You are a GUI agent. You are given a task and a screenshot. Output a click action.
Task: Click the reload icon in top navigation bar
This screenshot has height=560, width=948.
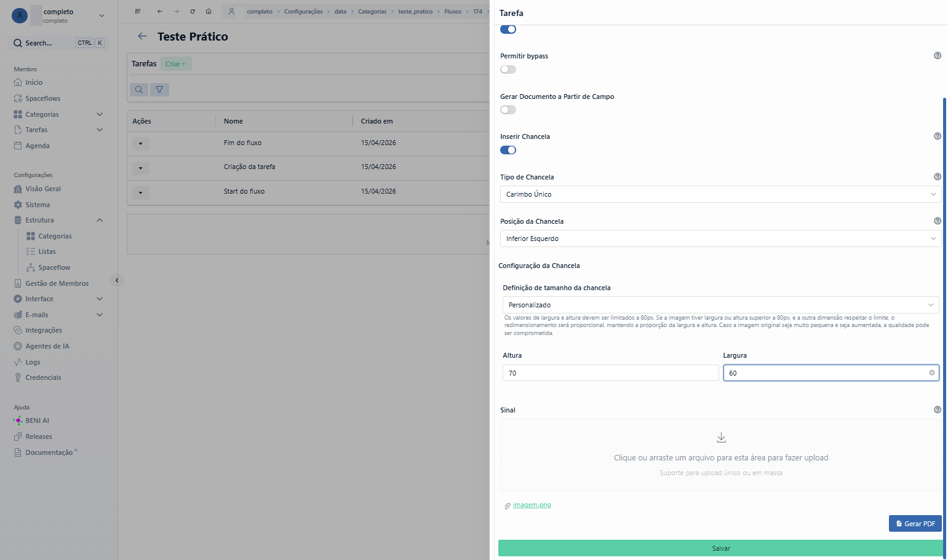193,12
